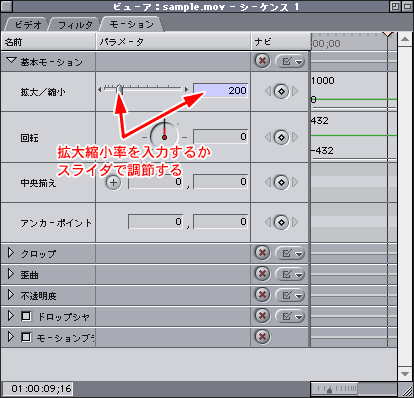The width and height of the screenshot is (414, 398).
Task: Reset 歪曲 parameters with red X button
Action: 262,274
